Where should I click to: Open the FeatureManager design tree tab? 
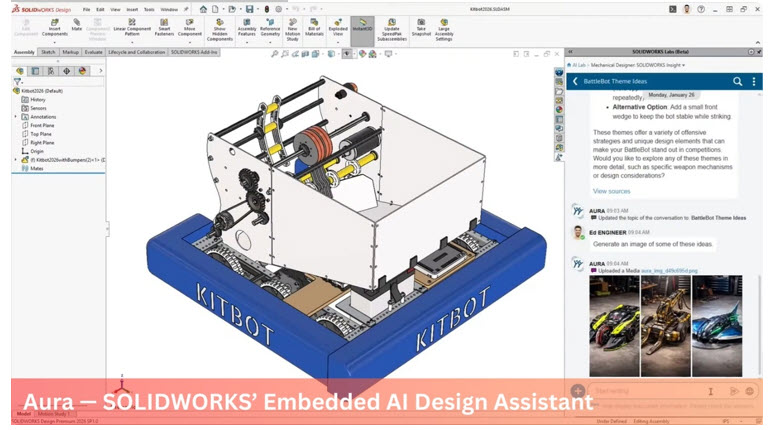pyautogui.click(x=20, y=71)
